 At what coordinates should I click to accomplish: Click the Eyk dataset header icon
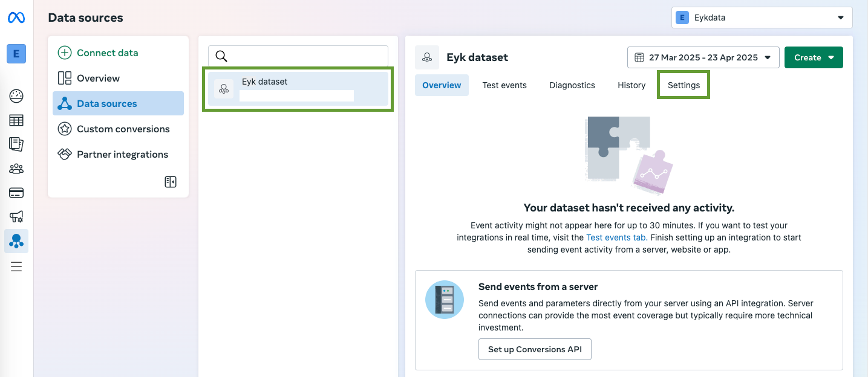[x=427, y=57]
